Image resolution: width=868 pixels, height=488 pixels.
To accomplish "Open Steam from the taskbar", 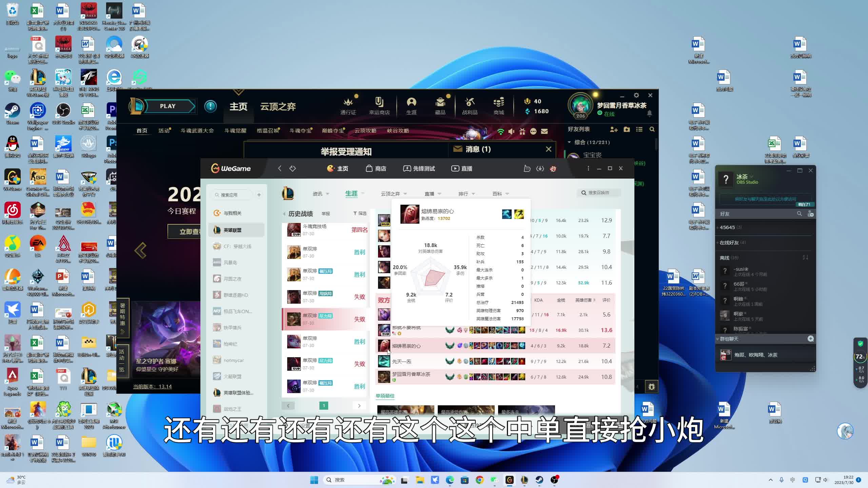I will click(x=539, y=480).
